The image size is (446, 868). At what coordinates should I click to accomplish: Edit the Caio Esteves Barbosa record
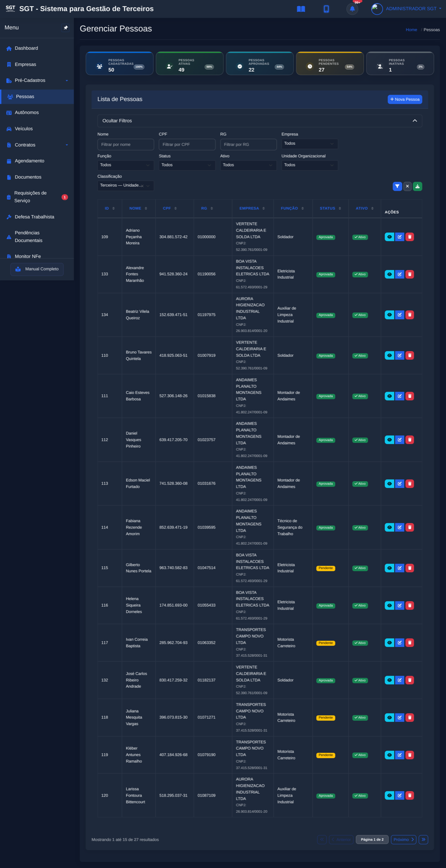[x=400, y=396]
